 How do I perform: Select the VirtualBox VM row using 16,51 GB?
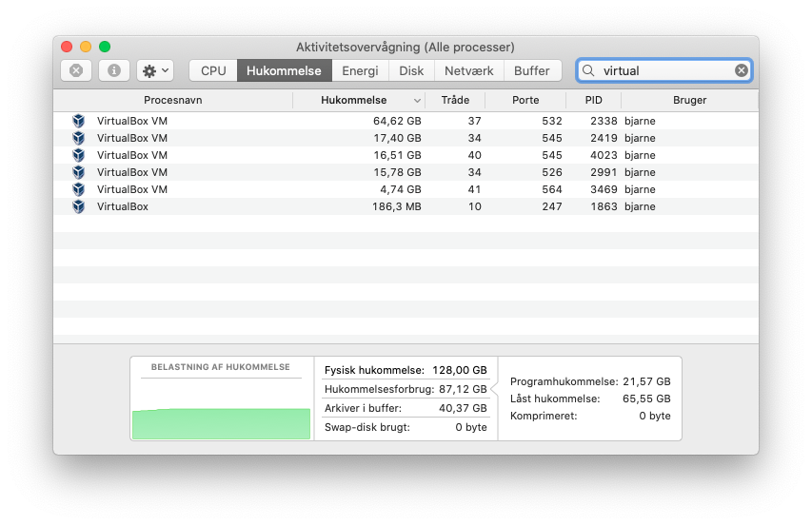[x=406, y=155]
